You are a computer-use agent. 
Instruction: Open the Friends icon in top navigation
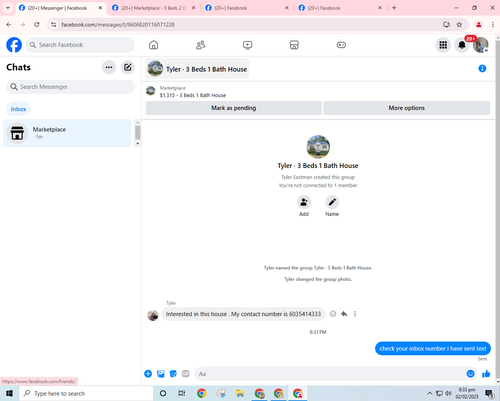200,45
